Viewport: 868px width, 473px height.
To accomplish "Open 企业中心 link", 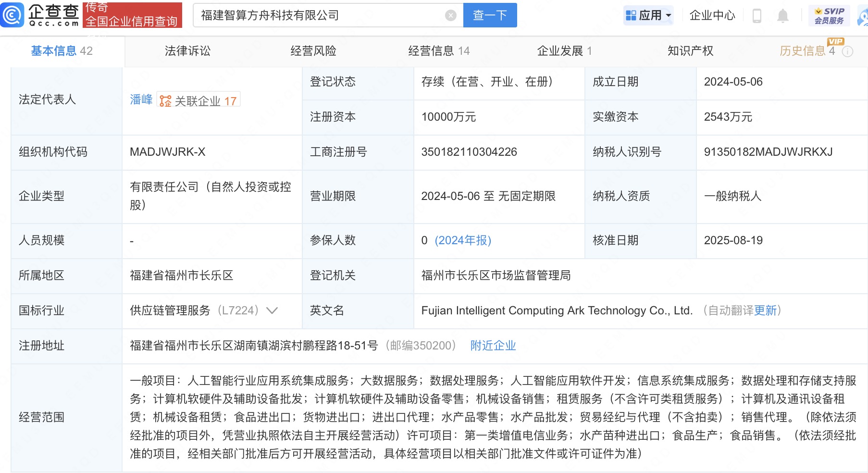I will (x=712, y=15).
